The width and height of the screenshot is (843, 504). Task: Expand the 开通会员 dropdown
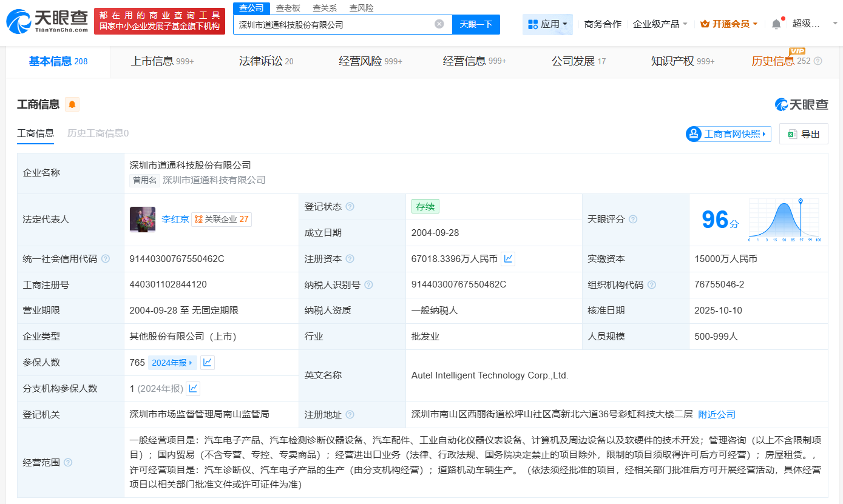click(x=728, y=22)
